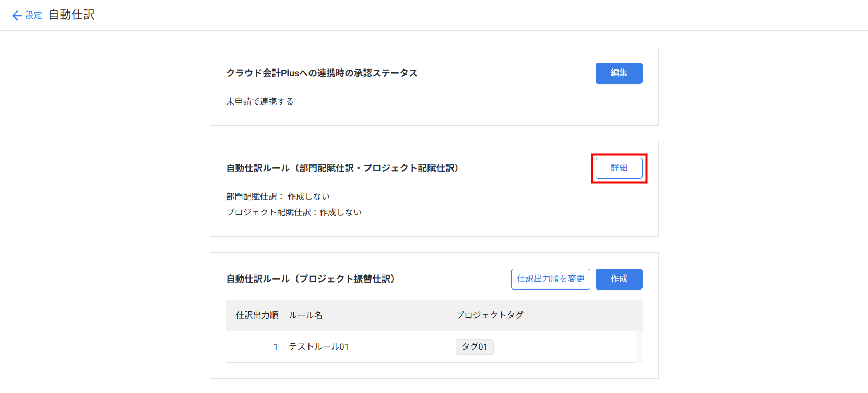Click the back arrow icon
Viewport: 868px width, 393px height.
[x=17, y=16]
